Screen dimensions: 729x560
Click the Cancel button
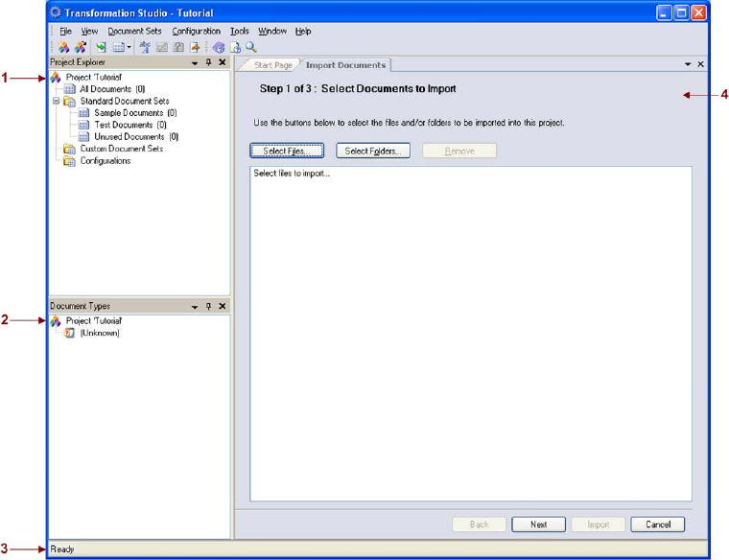click(657, 525)
